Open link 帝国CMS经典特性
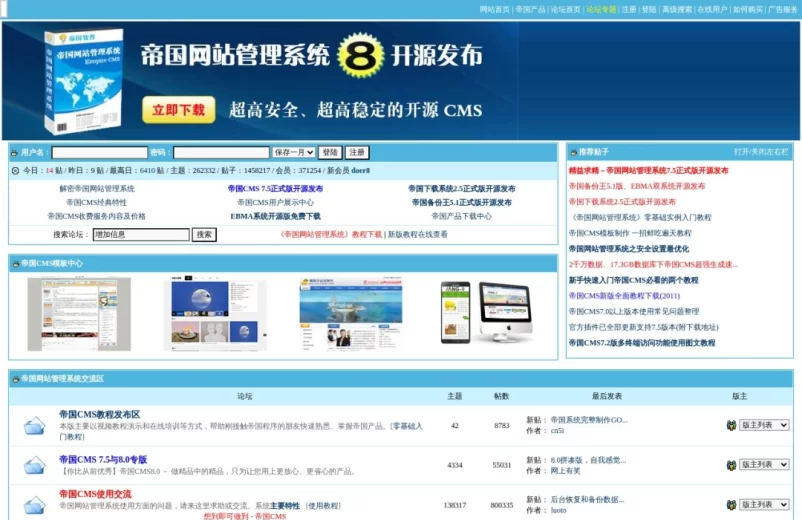The height and width of the screenshot is (520, 802). [97, 202]
